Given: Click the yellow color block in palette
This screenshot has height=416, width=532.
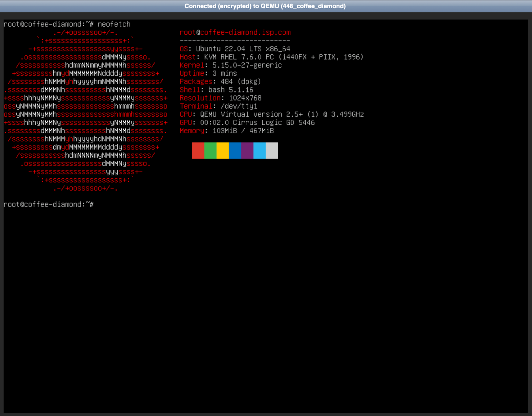Looking at the screenshot, I should tap(222, 151).
